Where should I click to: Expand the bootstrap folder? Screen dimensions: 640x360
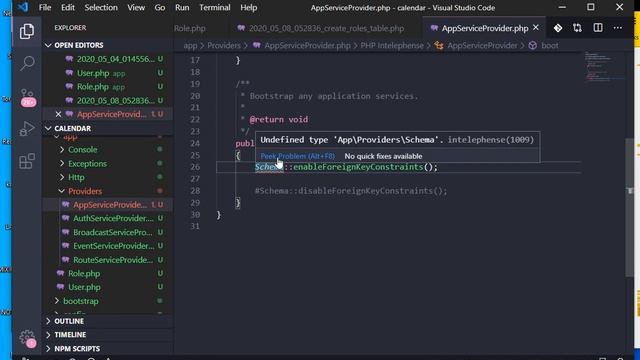click(81, 301)
